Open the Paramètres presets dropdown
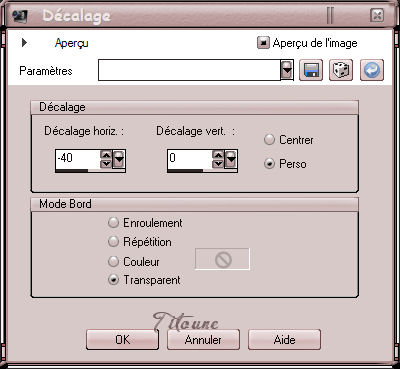This screenshot has width=400, height=369. click(287, 70)
